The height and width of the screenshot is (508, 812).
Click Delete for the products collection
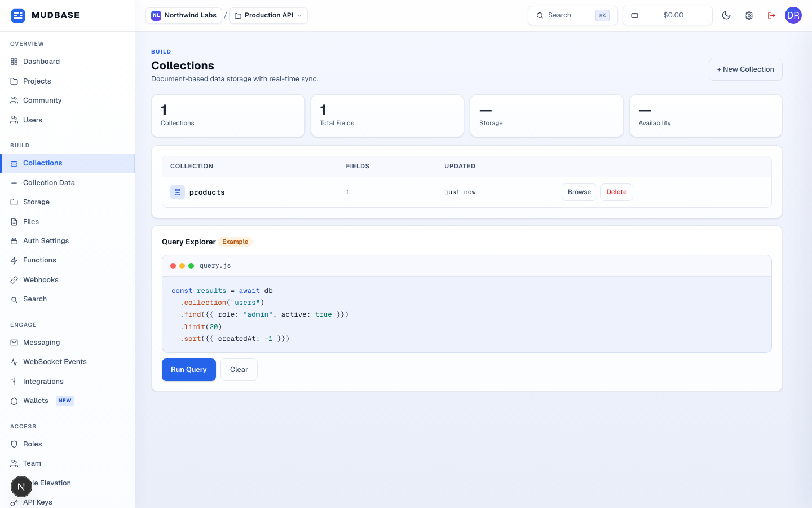(x=616, y=192)
